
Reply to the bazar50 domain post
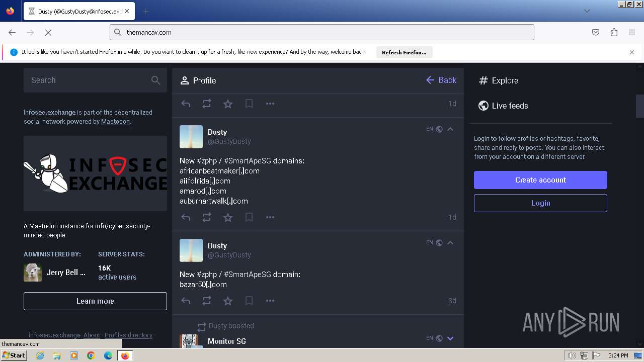coord(186,301)
